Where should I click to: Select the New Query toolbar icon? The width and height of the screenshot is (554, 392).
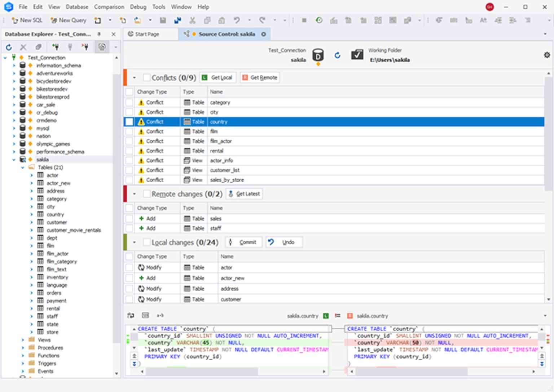click(x=68, y=21)
